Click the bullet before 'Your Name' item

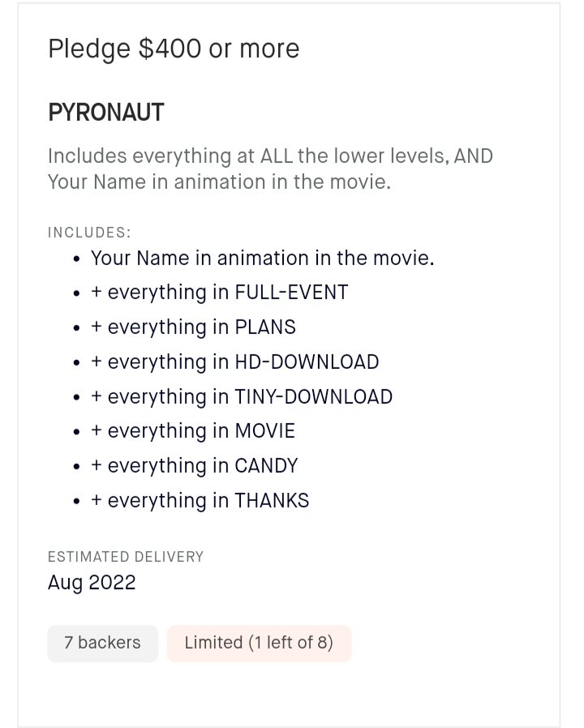(x=77, y=259)
